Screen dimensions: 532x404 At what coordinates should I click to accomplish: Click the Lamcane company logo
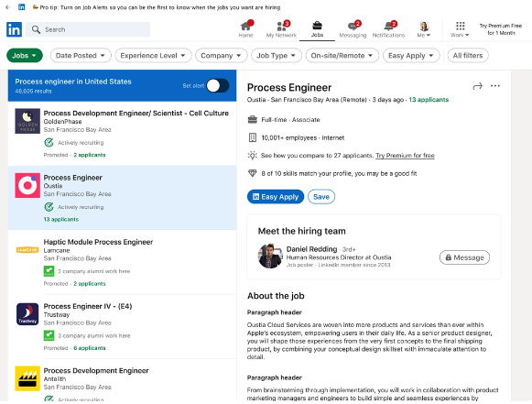[x=27, y=250]
